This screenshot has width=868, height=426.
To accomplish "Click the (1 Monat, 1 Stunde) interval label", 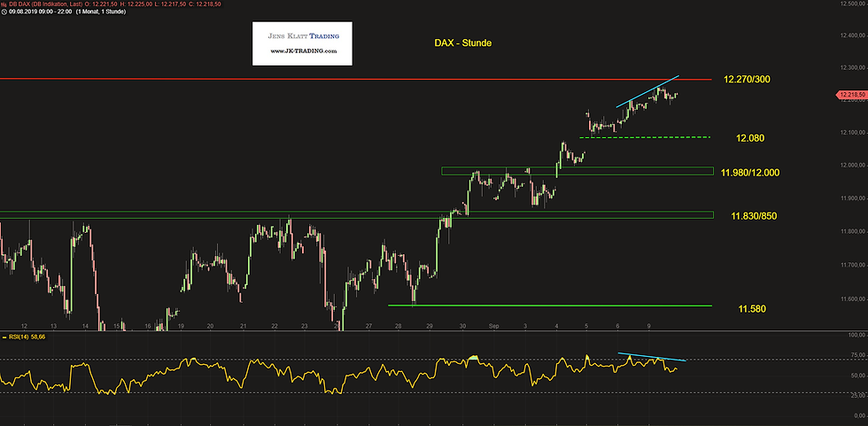I will (100, 12).
